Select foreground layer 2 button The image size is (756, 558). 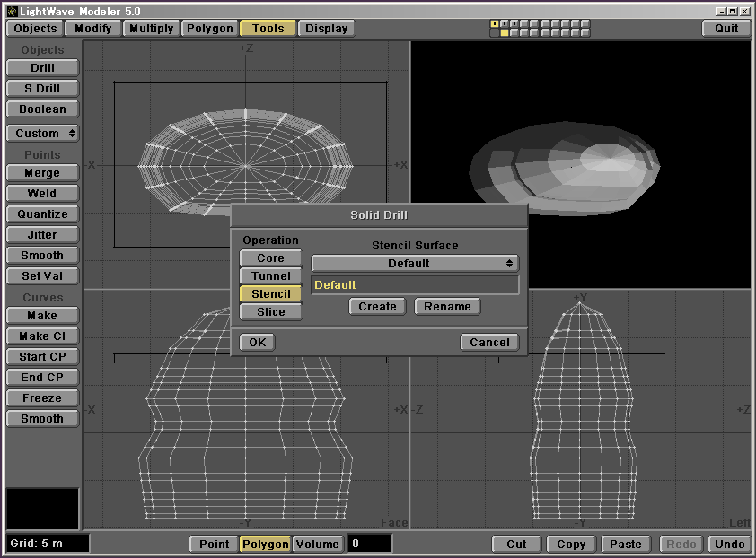pos(505,23)
